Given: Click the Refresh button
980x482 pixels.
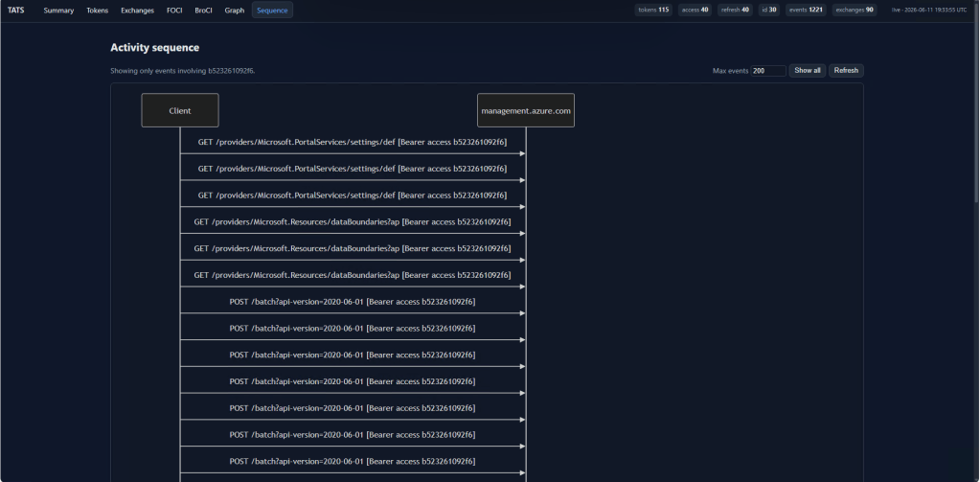Looking at the screenshot, I should (846, 71).
